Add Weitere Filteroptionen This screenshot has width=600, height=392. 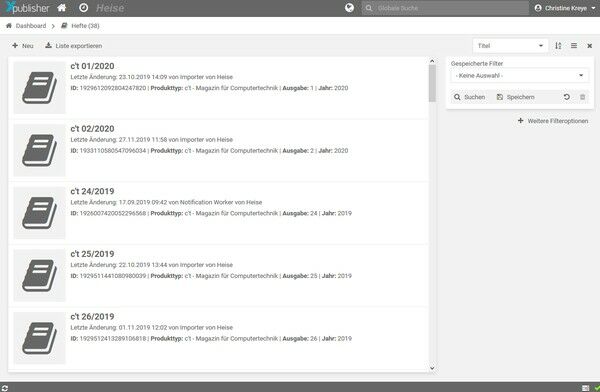[x=553, y=121]
